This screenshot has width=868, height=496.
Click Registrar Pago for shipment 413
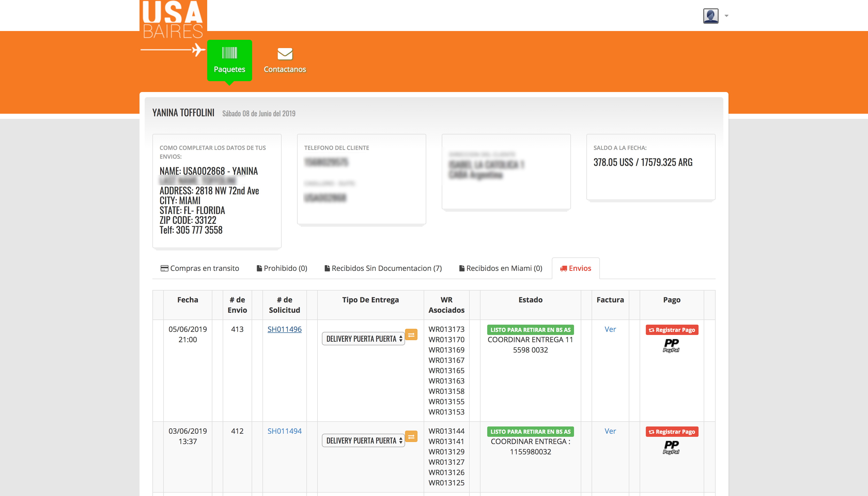click(x=672, y=330)
